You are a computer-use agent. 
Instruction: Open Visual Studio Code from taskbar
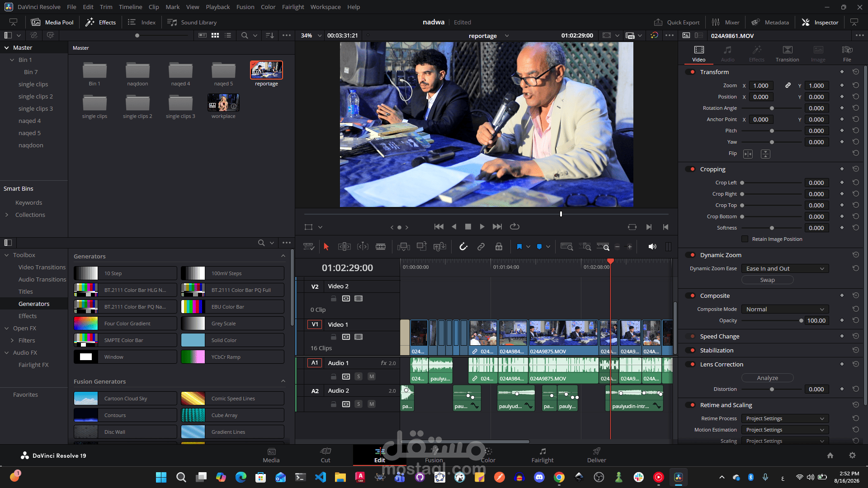pyautogui.click(x=321, y=477)
